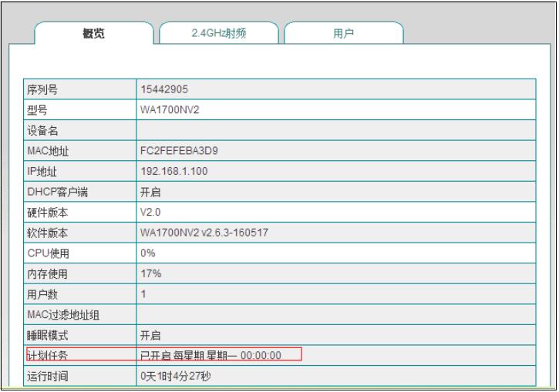Viewport: 559px width, 392px height.
Task: Select the 开启 value for 睡眠模式
Action: [150, 335]
